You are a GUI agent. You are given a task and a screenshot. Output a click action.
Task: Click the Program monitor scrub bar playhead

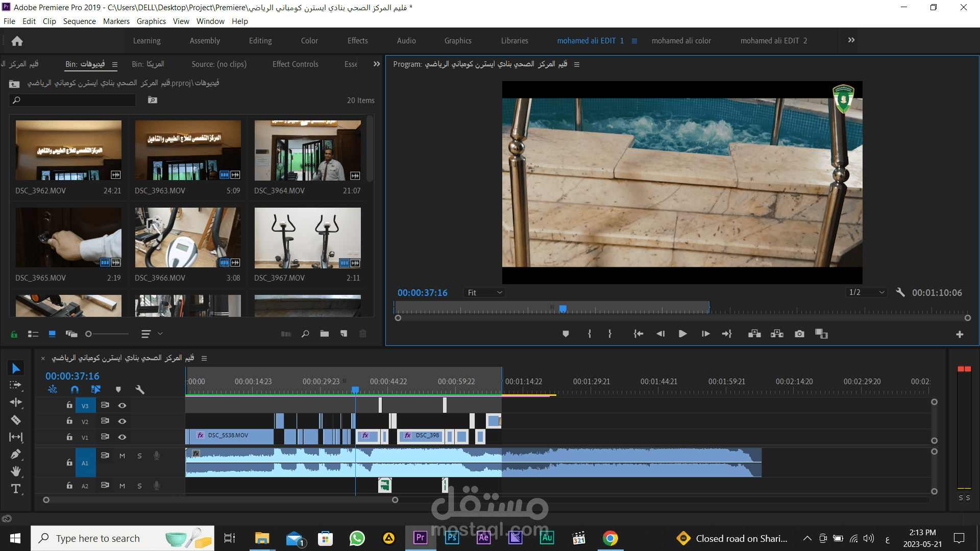tap(562, 309)
